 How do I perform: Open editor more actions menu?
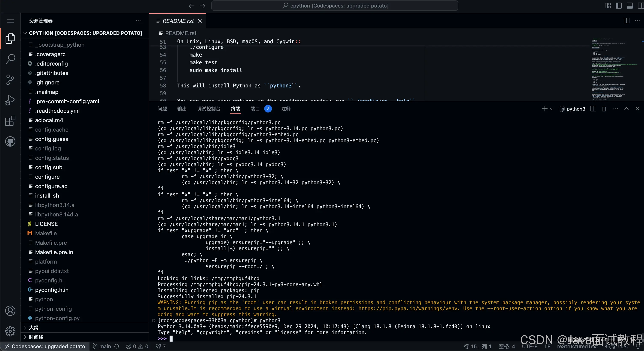pyautogui.click(x=638, y=21)
